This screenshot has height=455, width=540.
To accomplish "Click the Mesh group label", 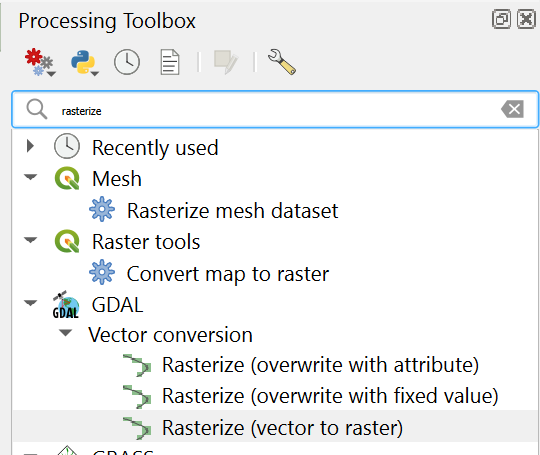I will (x=117, y=179).
